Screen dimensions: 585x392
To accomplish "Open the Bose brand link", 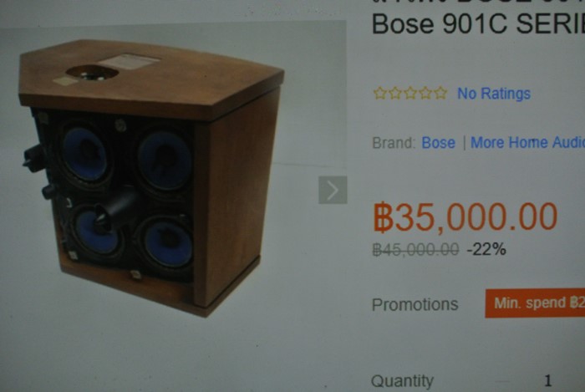I will click(439, 142).
